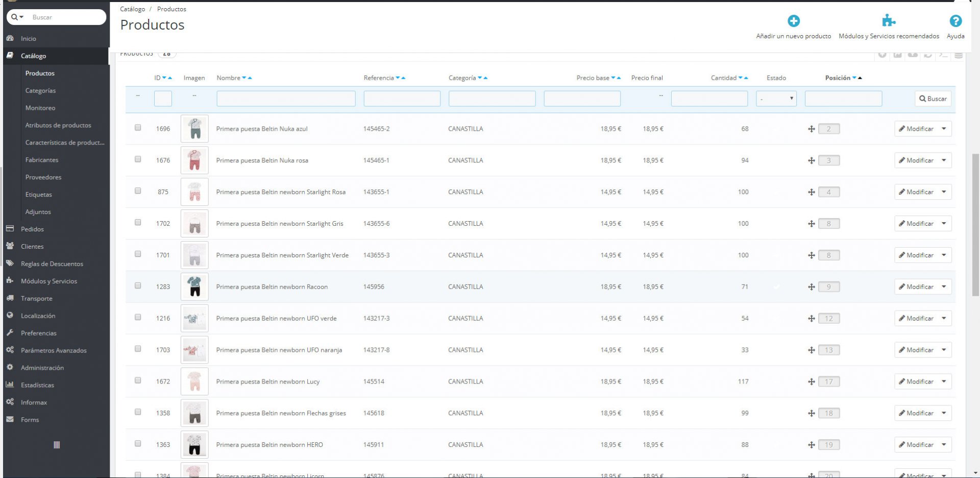
Task: Open Categorías in the Catálogo submenu
Action: (40, 90)
